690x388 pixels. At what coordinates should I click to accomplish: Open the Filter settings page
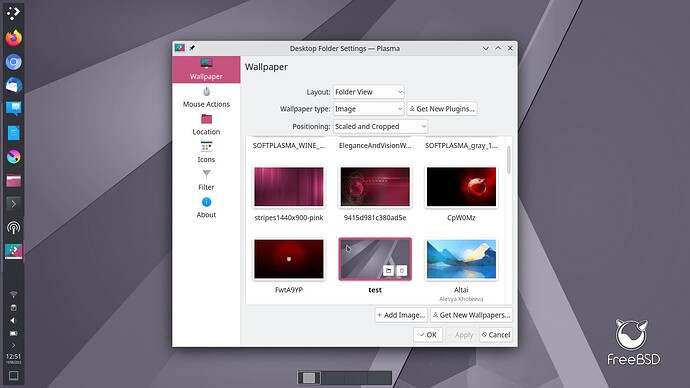pyautogui.click(x=206, y=180)
